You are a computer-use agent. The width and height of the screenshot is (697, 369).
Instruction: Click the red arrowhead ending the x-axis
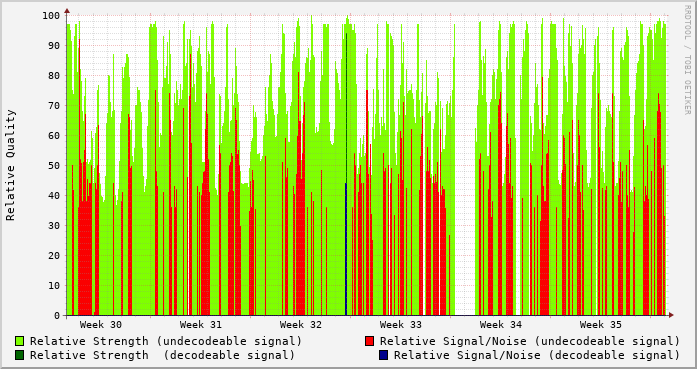(x=671, y=315)
